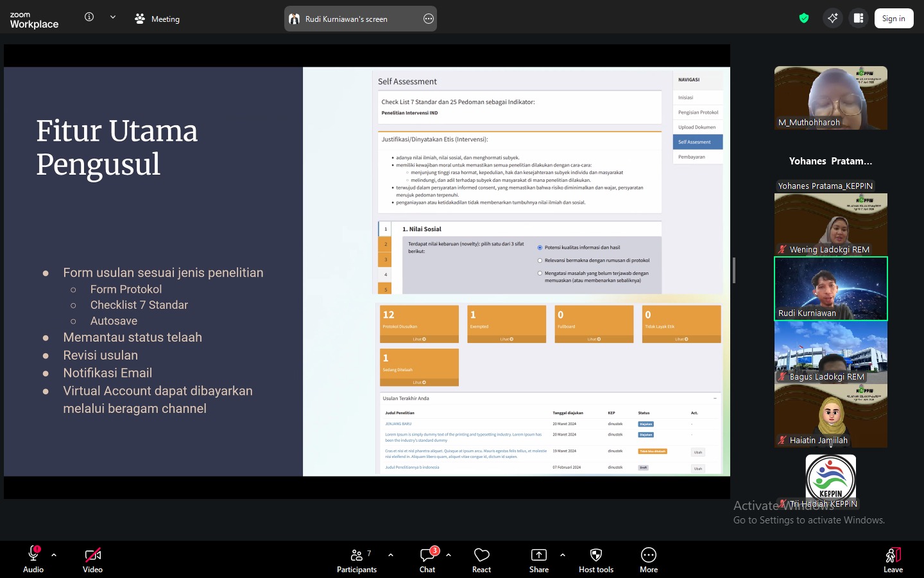Expand the share options arrow beside Share
Screen dimensions: 924x578
[x=563, y=555]
